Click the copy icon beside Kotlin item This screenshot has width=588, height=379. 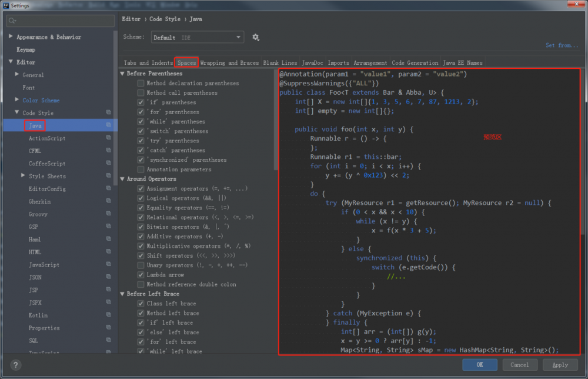click(109, 315)
